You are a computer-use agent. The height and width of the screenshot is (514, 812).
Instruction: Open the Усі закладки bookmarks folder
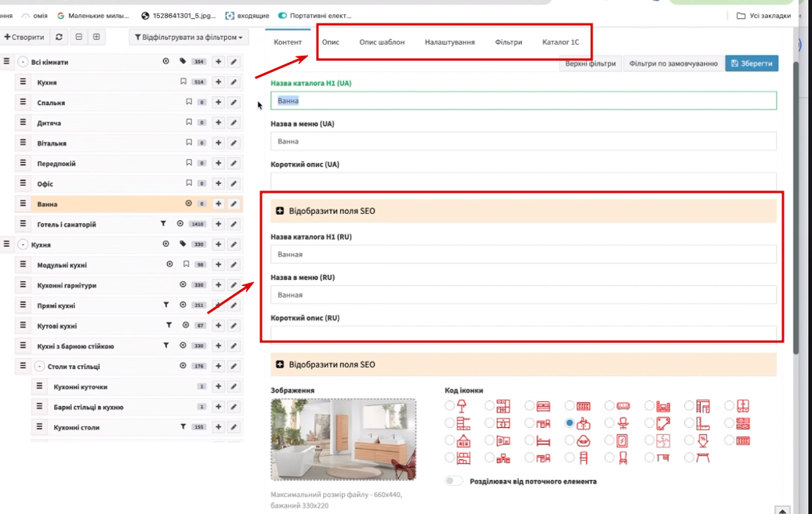[764, 16]
